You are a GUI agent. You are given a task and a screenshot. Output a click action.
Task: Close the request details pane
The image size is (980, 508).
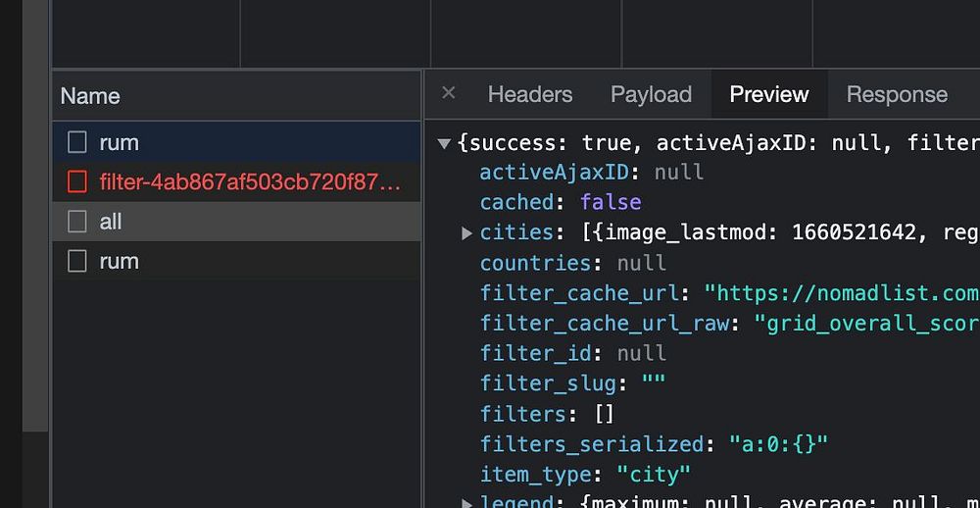(448, 93)
